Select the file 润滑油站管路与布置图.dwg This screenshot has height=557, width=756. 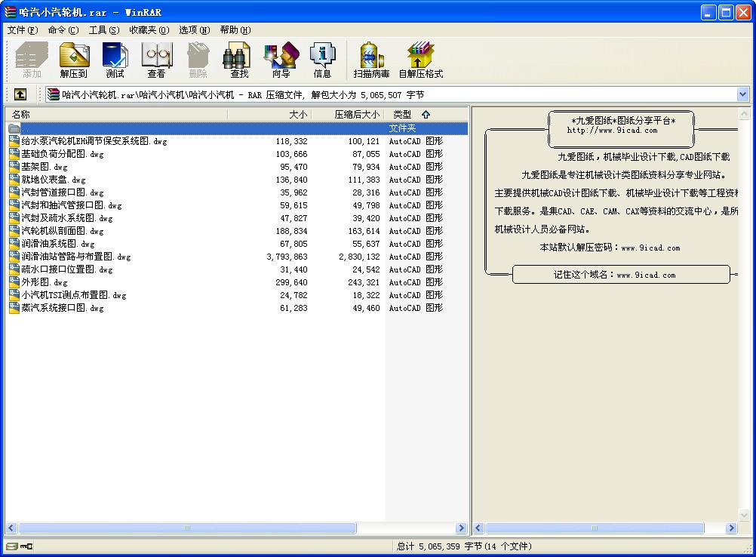coord(75,257)
